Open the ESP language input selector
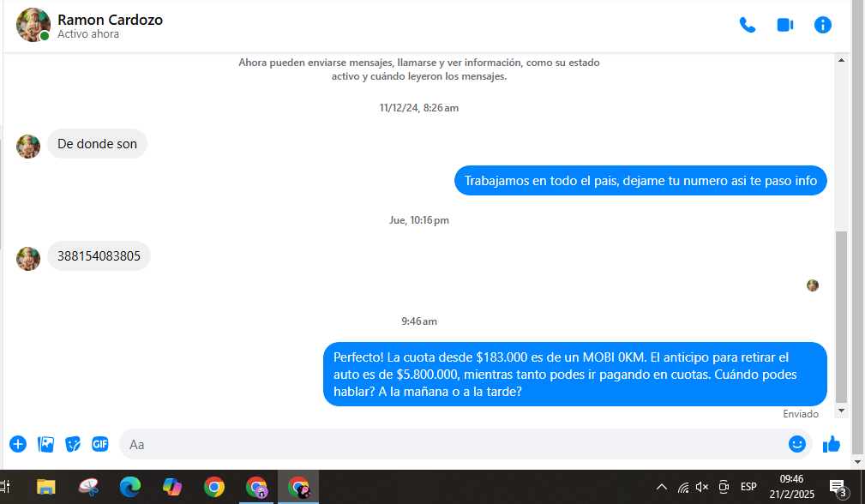The height and width of the screenshot is (504, 865). pyautogui.click(x=748, y=487)
